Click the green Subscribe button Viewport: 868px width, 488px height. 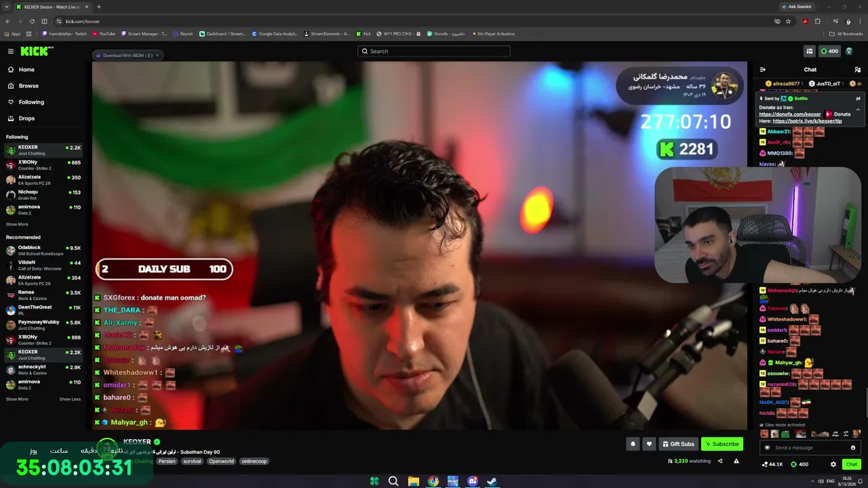(722, 444)
